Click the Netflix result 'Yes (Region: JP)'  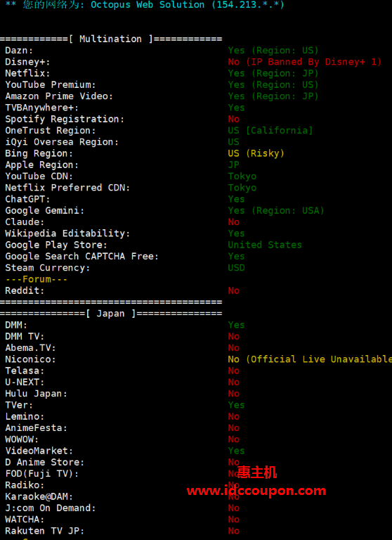tap(273, 73)
